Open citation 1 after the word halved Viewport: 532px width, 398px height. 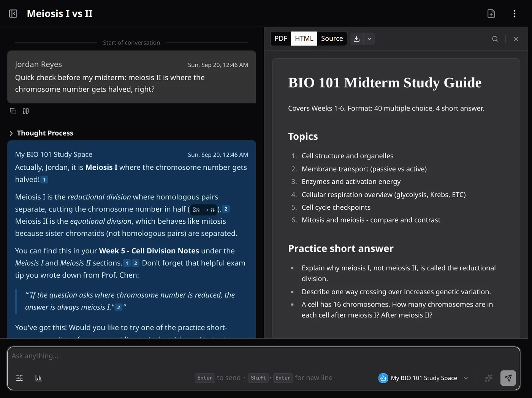(x=44, y=180)
